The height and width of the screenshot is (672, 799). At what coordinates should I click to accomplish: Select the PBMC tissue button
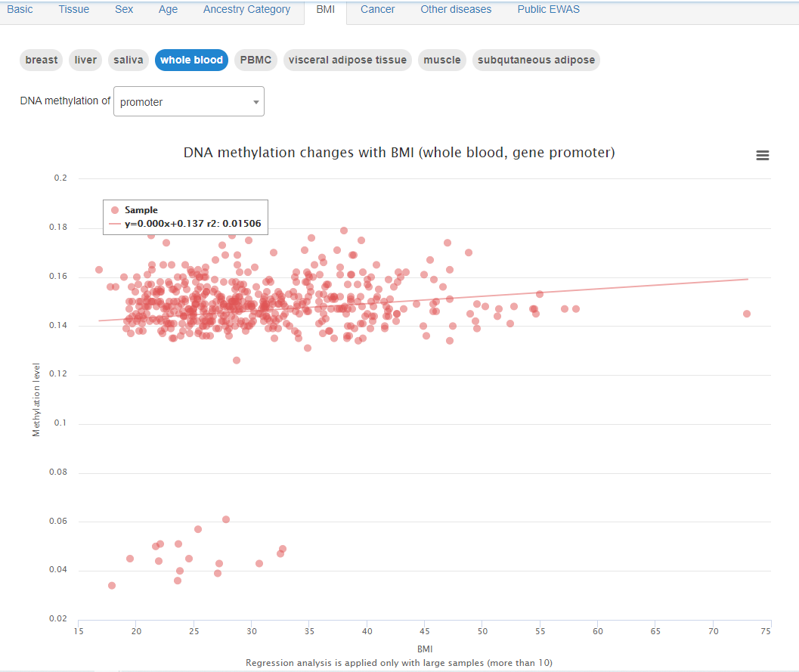click(x=255, y=60)
